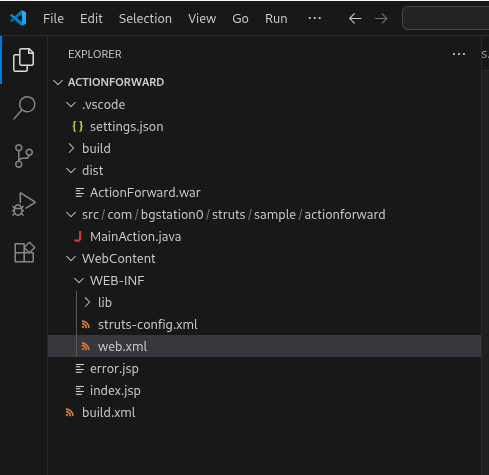Collapse the .vscode folder chevron
Image resolution: width=489 pixels, height=475 pixels.
pos(71,105)
